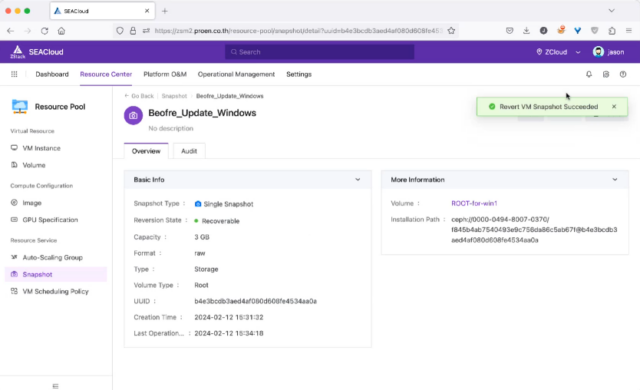The height and width of the screenshot is (390, 640).
Task: Open the Platform O&M menu
Action: (x=165, y=74)
